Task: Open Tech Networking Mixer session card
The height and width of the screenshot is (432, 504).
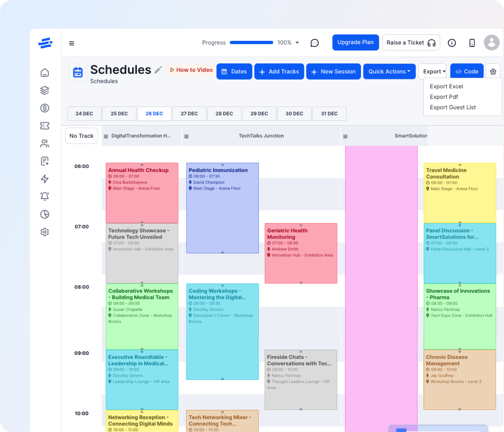Action: click(x=222, y=421)
